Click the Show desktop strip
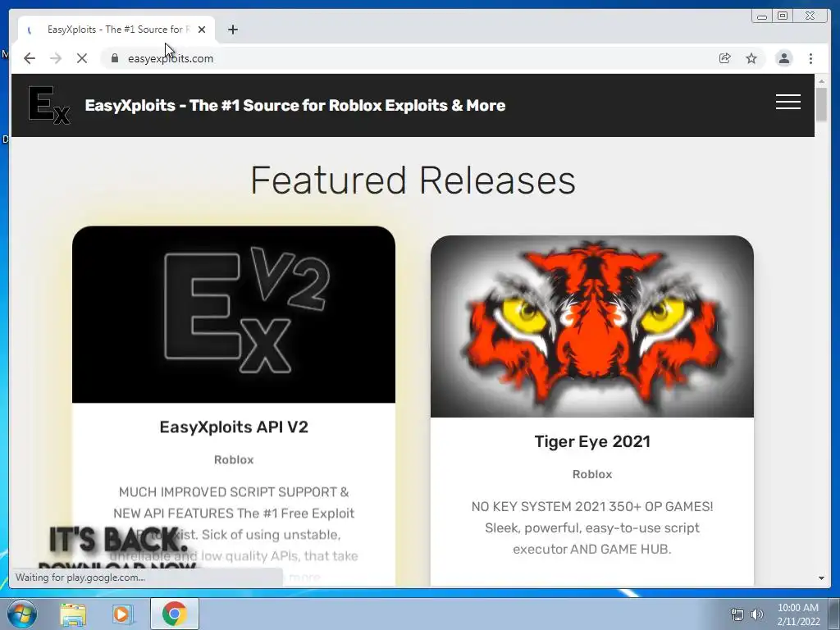Screen dimensions: 840x630 [834, 614]
